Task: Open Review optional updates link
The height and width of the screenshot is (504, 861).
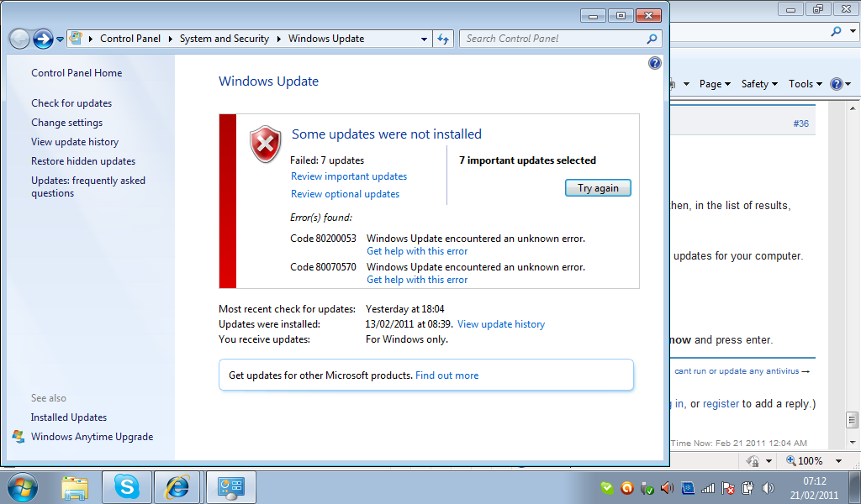Action: (x=345, y=193)
